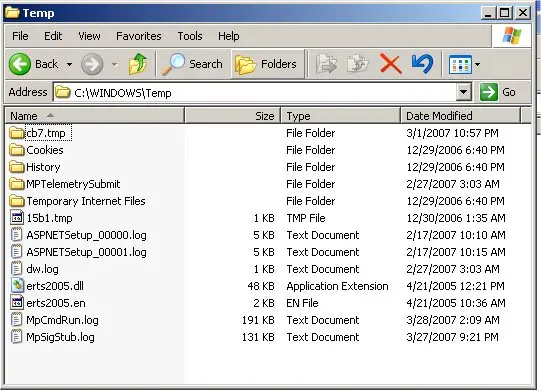Open the Forward history dropdown arrow
The image size is (541, 391).
tap(115, 65)
